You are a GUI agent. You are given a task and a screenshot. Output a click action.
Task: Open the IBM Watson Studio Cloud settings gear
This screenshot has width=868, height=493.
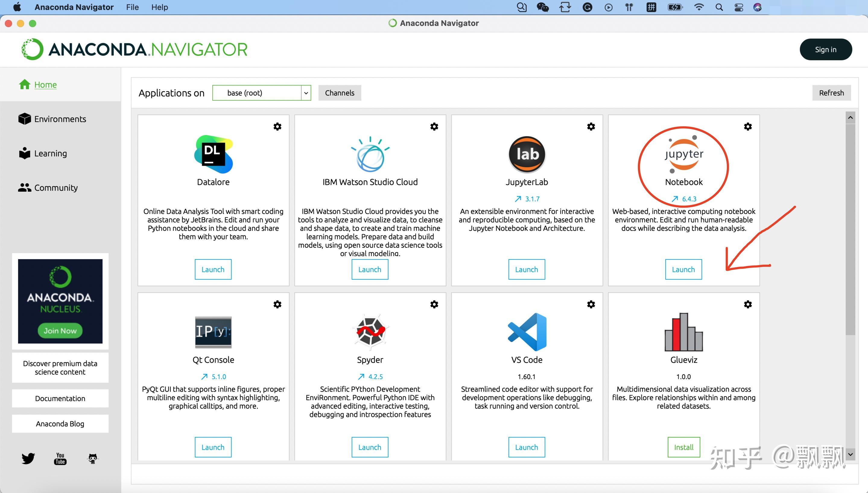(434, 127)
